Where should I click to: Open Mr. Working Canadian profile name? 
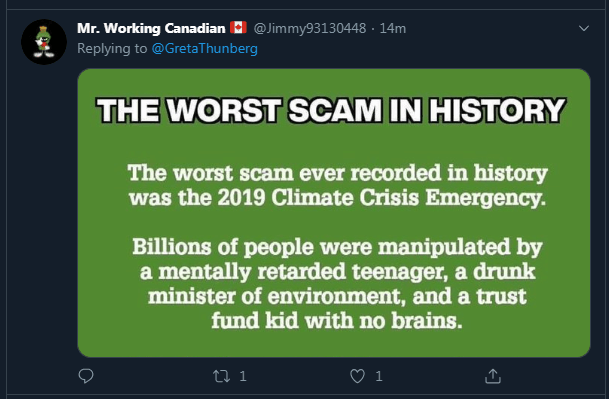pos(151,28)
